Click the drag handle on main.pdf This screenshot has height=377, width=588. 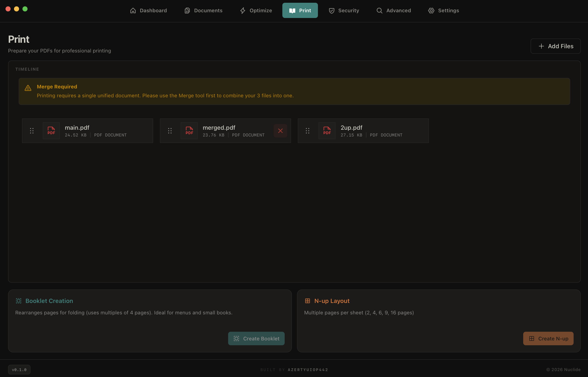tap(32, 131)
